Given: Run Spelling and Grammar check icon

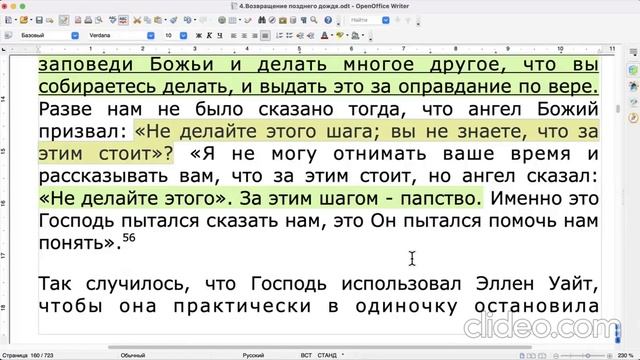Looking at the screenshot, I should (x=113, y=20).
